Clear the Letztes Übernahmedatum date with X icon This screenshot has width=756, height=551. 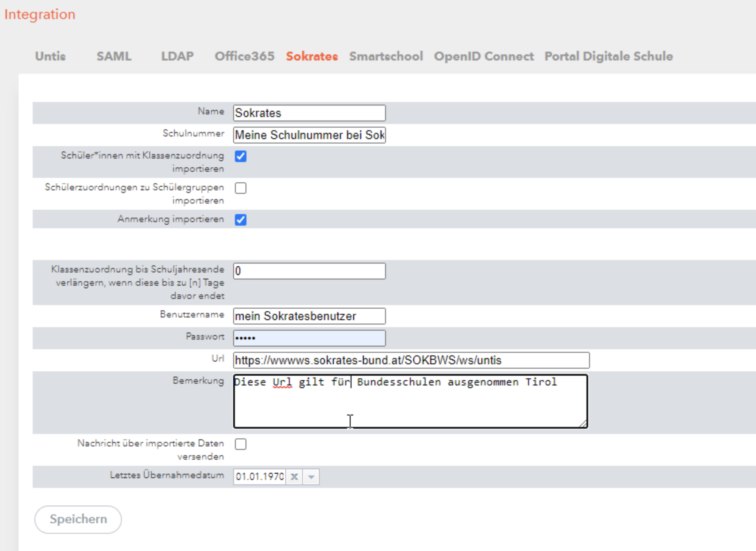(294, 477)
